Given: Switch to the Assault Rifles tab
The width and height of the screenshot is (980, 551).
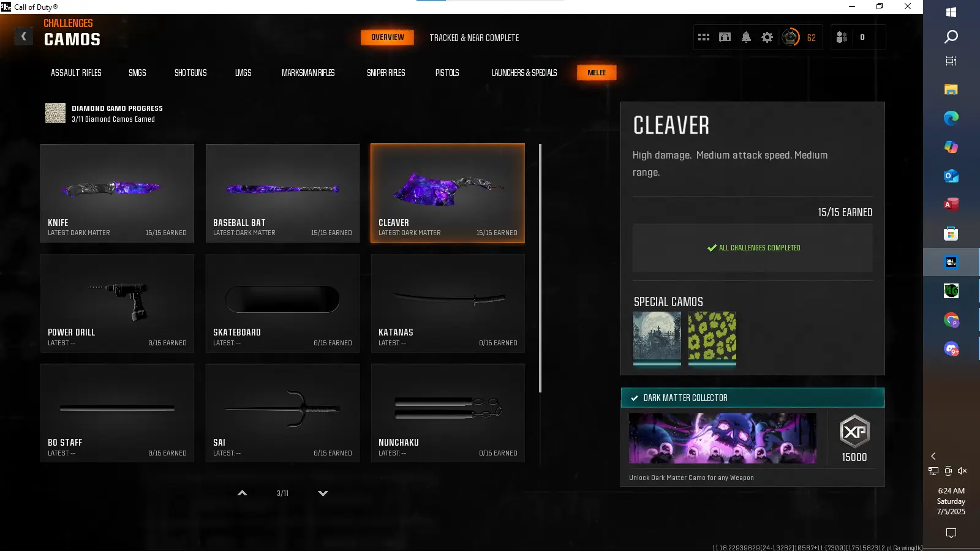Looking at the screenshot, I should pos(76,73).
